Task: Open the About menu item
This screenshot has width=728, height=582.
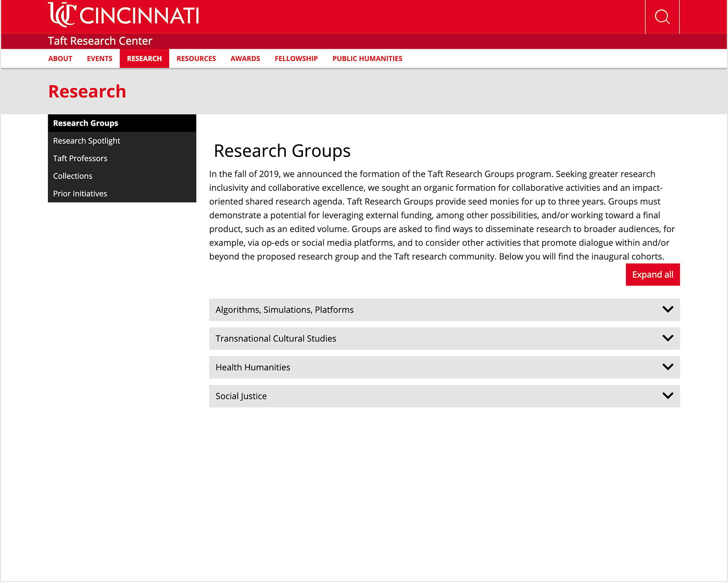Action: tap(60, 59)
